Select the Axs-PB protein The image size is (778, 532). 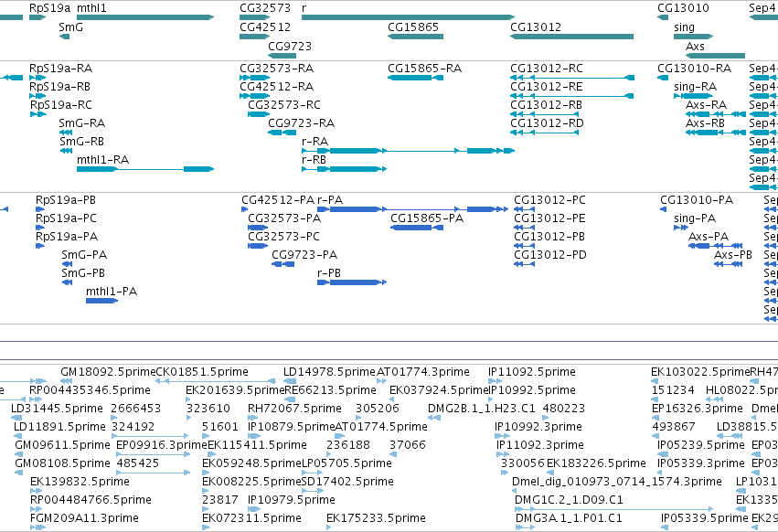point(729,264)
